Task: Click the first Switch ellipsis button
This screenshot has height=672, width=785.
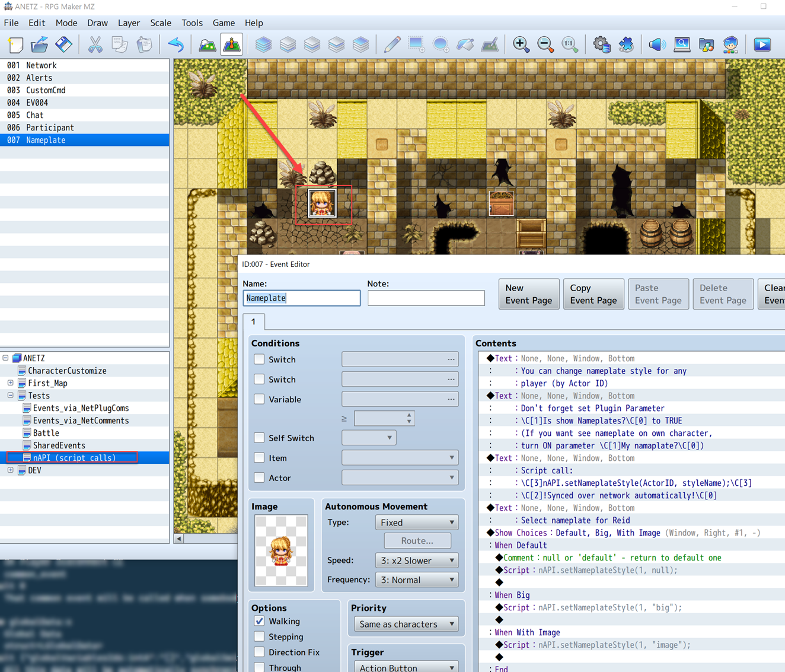Action: pos(451,359)
